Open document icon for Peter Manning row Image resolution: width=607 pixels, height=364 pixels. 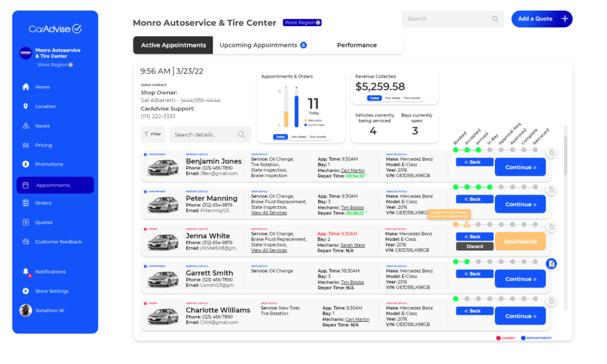pyautogui.click(x=551, y=190)
